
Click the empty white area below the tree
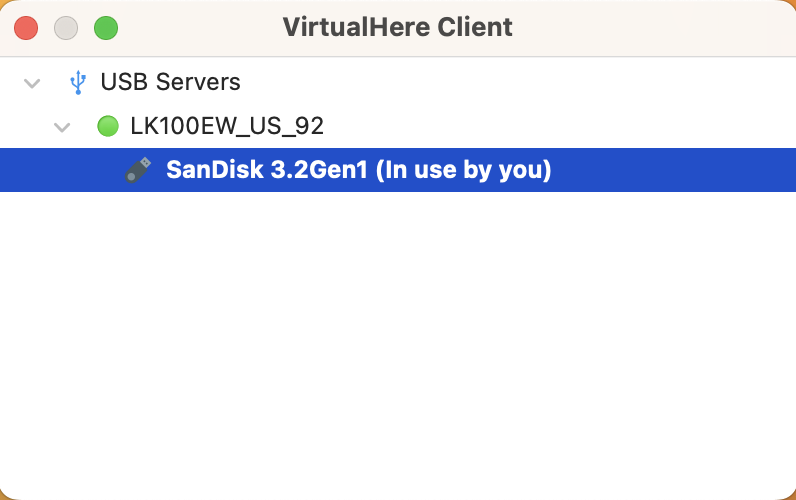coord(398,350)
